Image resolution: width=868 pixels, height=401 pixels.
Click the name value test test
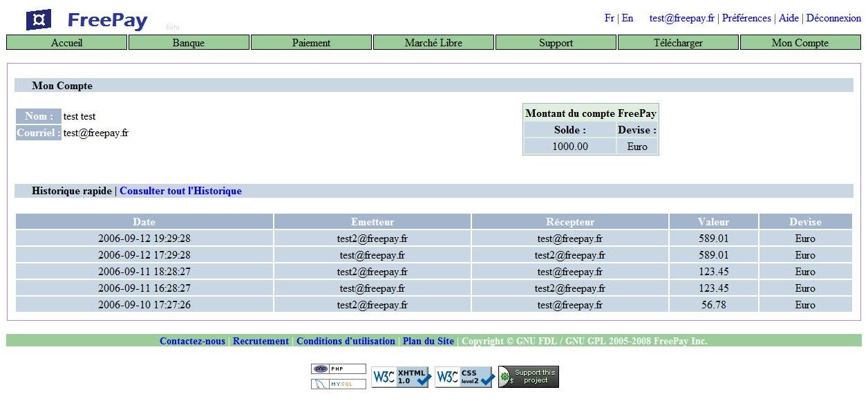79,117
